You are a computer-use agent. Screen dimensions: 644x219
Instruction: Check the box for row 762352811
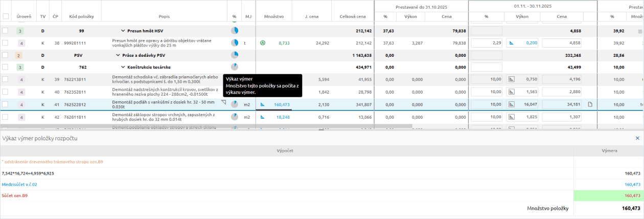(x=5, y=92)
